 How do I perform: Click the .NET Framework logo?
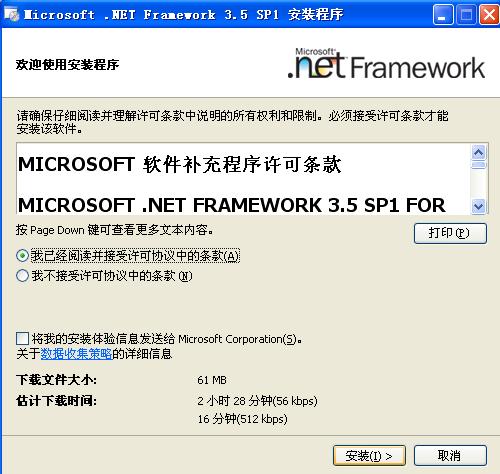[386, 64]
